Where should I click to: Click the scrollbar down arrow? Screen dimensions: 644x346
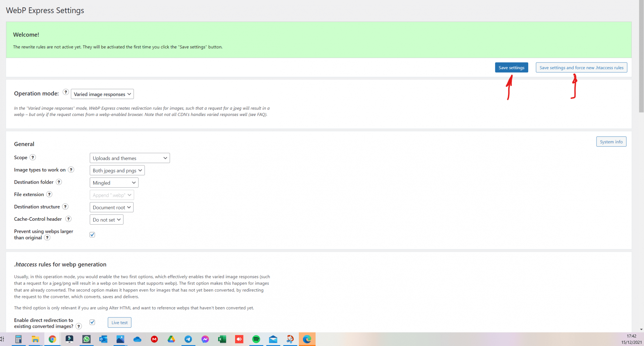coord(641,329)
